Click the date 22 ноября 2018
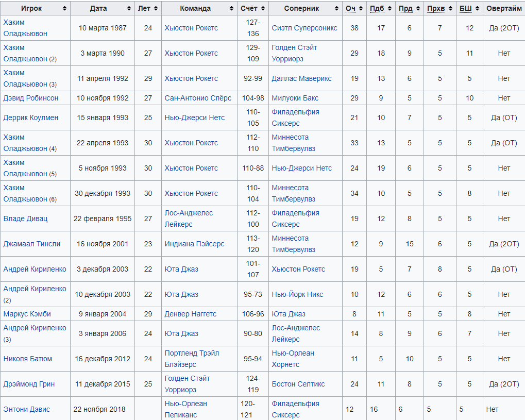This screenshot has width=525, height=420. (x=99, y=409)
